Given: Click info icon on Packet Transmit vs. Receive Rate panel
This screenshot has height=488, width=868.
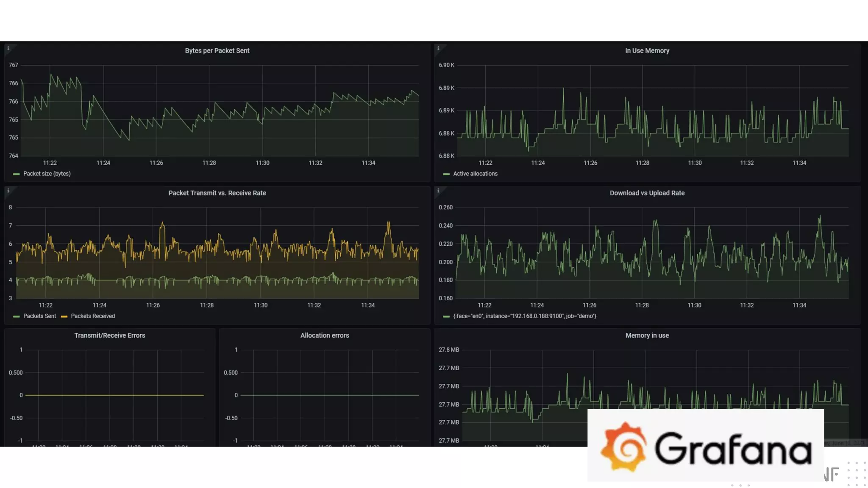Looking at the screenshot, I should 8,191.
